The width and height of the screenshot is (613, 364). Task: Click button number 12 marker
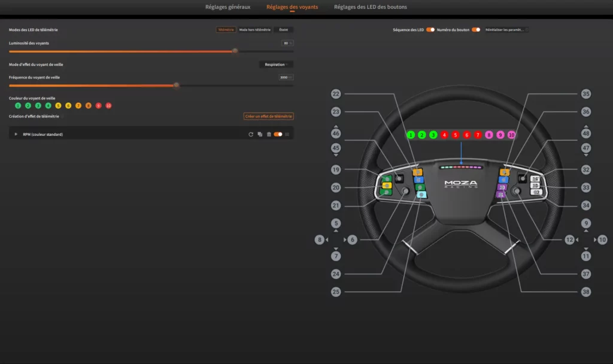pos(570,239)
